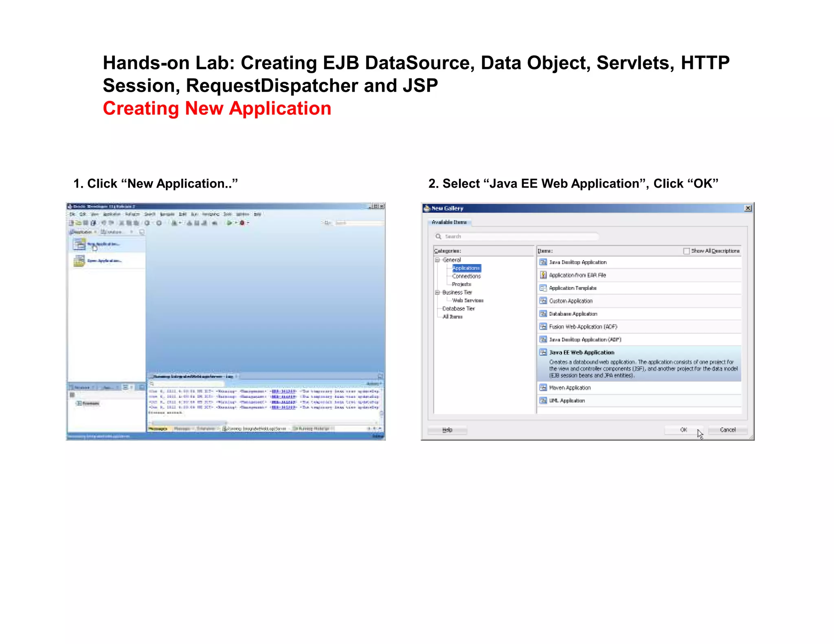Select Fusion Web Application (ADF) item
The image size is (834, 644).
click(639, 326)
